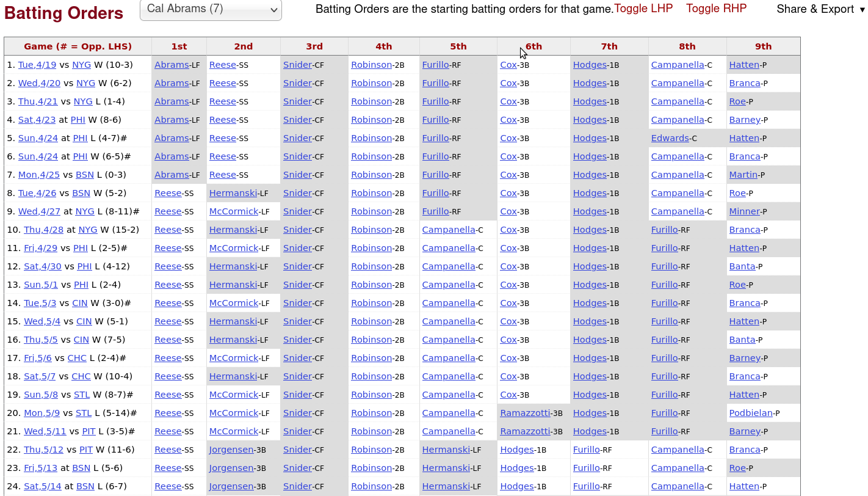Open Banta pitcher link in game 16
This screenshot has width=868, height=496.
point(742,340)
